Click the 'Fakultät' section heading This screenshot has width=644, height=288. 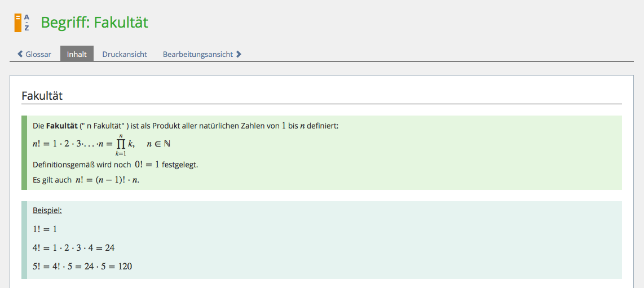coord(42,96)
